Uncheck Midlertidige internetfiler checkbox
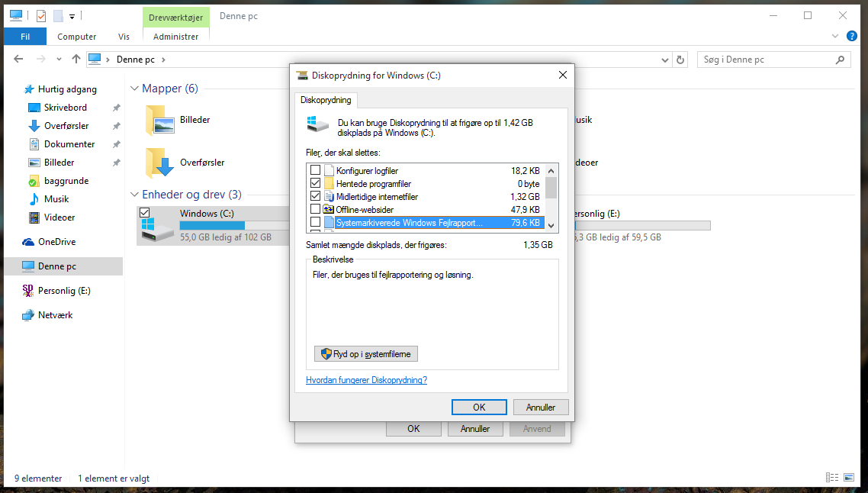The width and height of the screenshot is (868, 493). tap(315, 196)
